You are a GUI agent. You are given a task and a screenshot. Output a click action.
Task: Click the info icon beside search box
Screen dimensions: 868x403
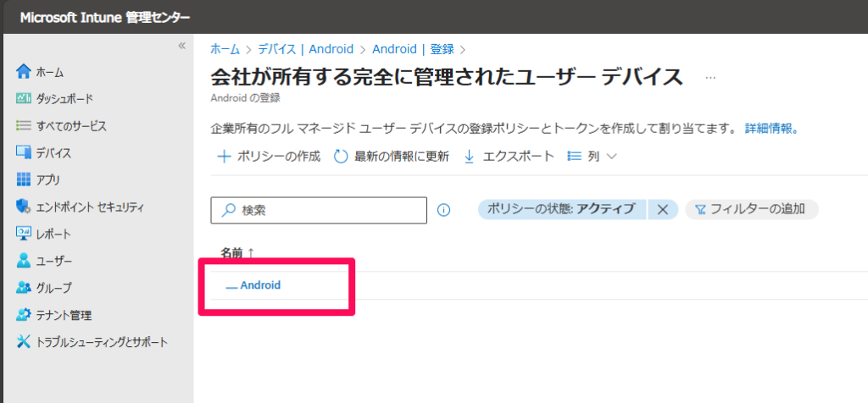[x=444, y=210]
